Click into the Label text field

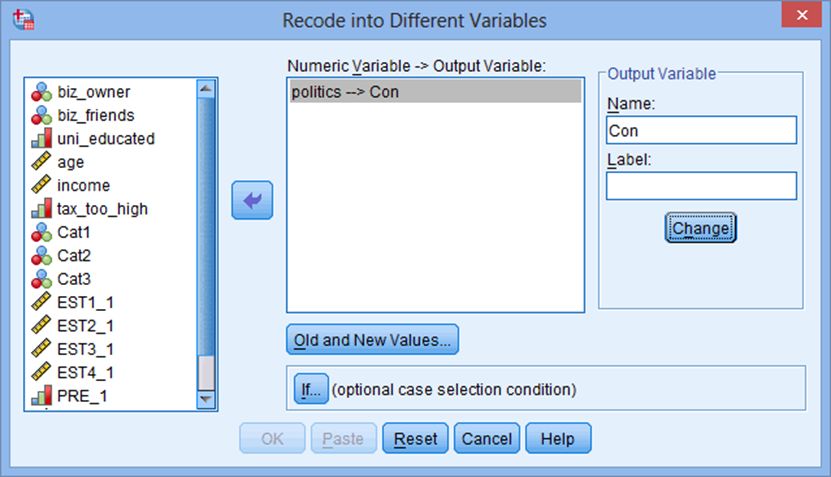coord(701,186)
